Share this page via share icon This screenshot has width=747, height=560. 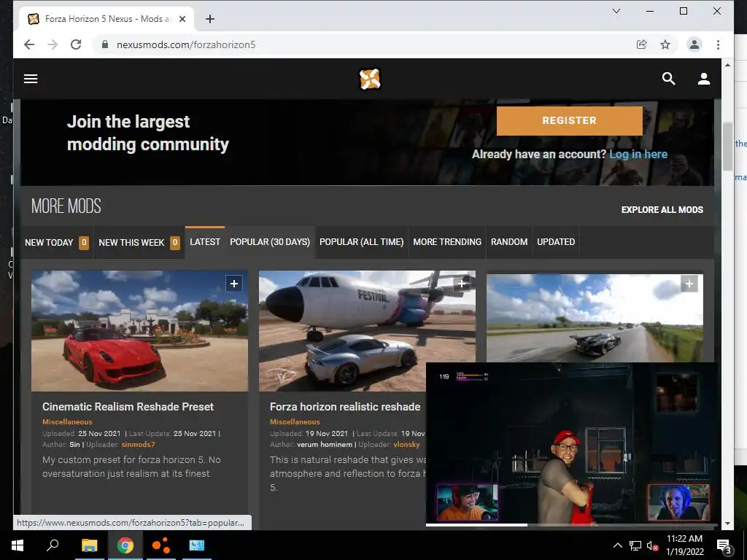[x=642, y=44]
